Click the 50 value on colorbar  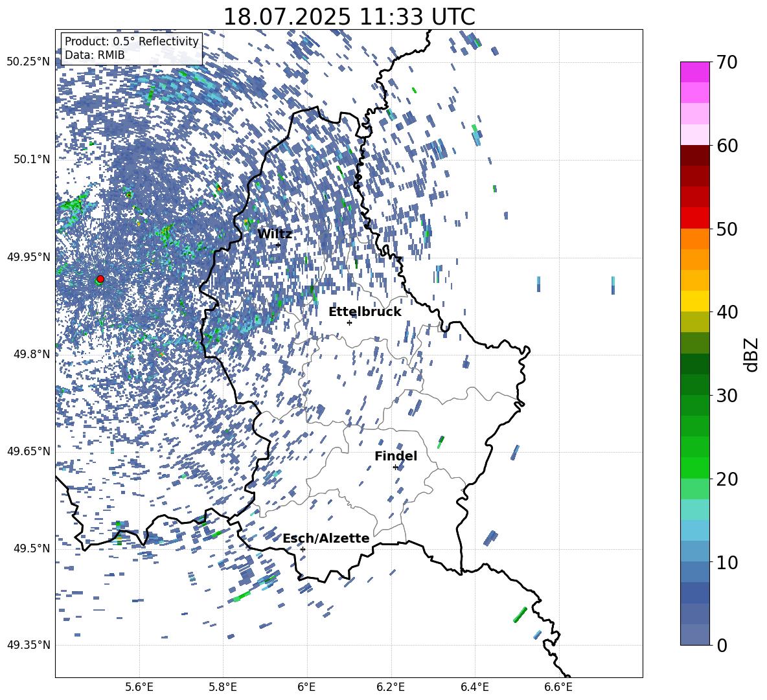tap(726, 229)
